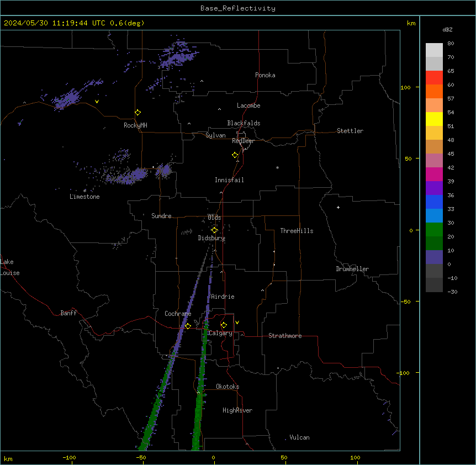Screen dimensions: 476x465
Task: Click the diamond marker above RockyMH
Action: tap(138, 113)
